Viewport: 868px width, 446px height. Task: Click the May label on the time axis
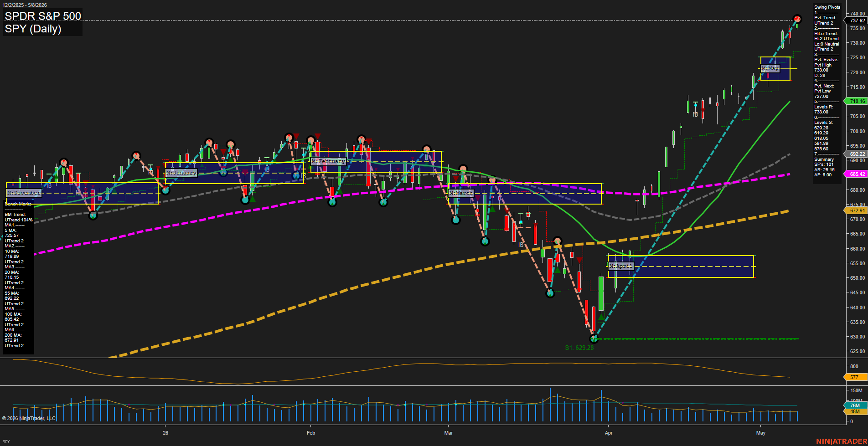[761, 433]
